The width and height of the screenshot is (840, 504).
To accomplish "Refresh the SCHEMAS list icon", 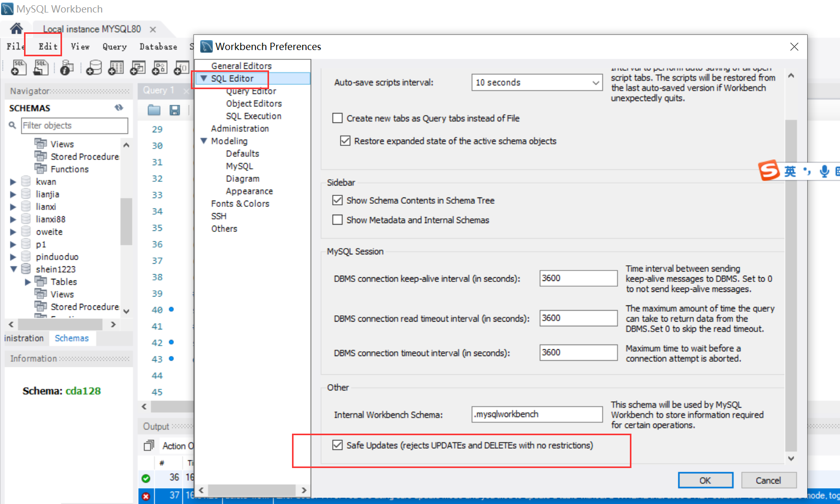I will coord(119,107).
